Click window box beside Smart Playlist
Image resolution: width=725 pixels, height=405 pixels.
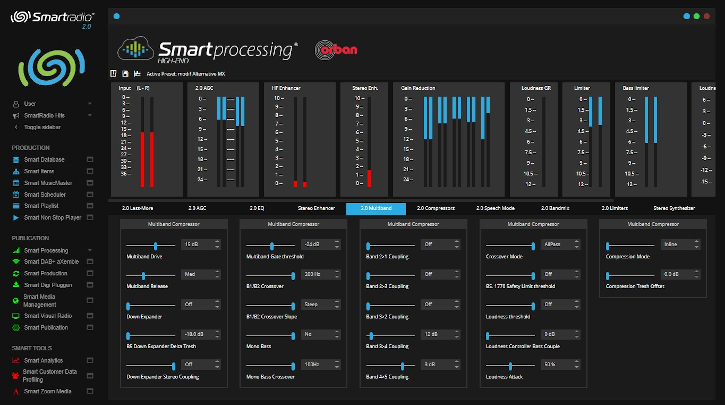pos(90,206)
